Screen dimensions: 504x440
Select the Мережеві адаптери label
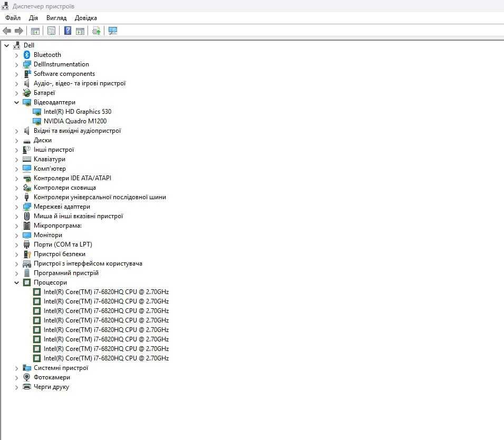click(62, 207)
